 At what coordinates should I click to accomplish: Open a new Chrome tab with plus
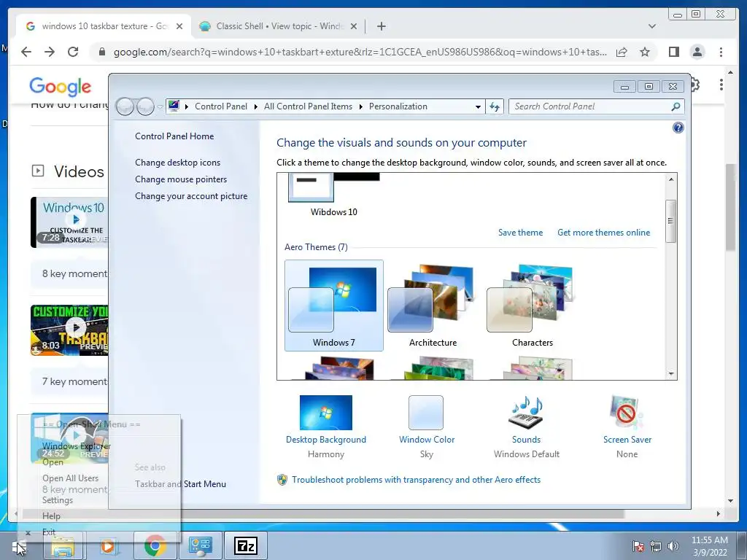[381, 26]
